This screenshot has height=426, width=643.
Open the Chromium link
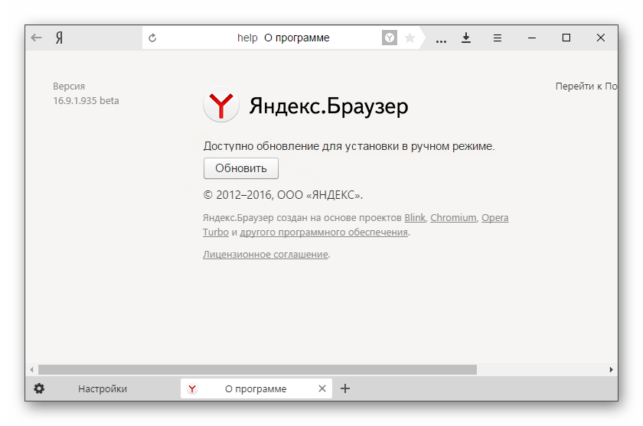(454, 218)
